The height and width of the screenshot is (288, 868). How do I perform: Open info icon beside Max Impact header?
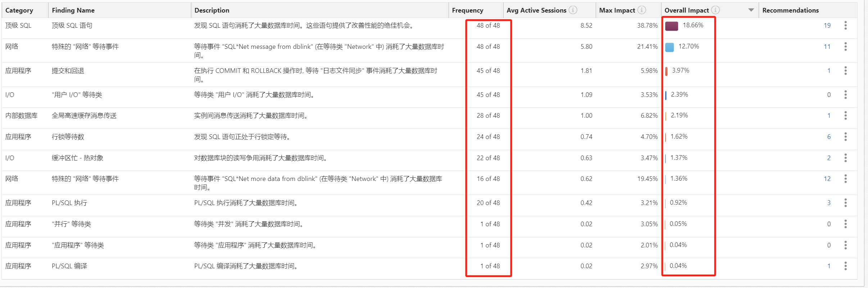click(642, 10)
